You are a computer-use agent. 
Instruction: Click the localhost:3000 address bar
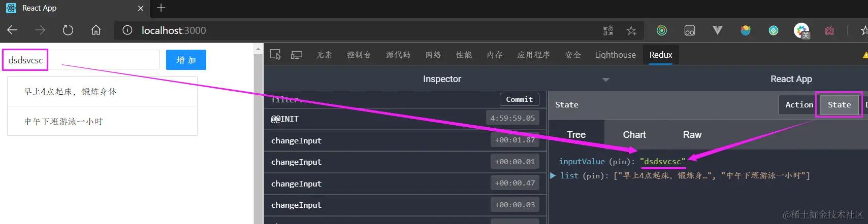[x=356, y=30]
